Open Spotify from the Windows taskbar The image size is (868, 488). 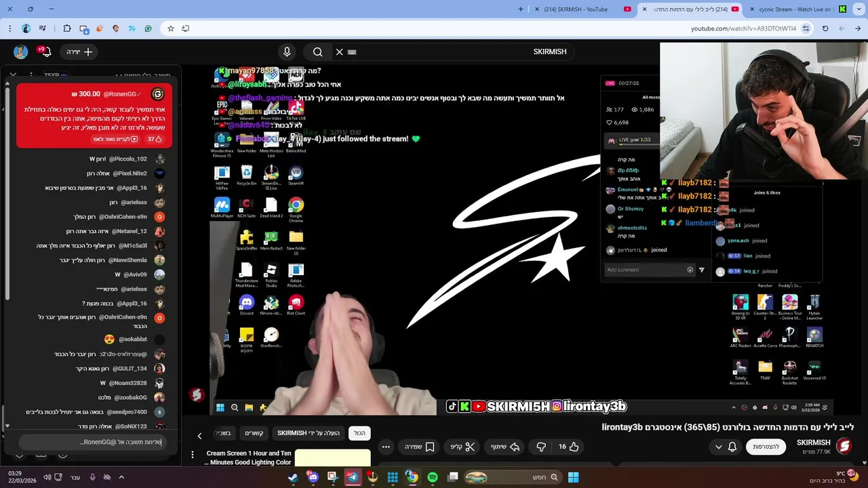click(x=433, y=477)
